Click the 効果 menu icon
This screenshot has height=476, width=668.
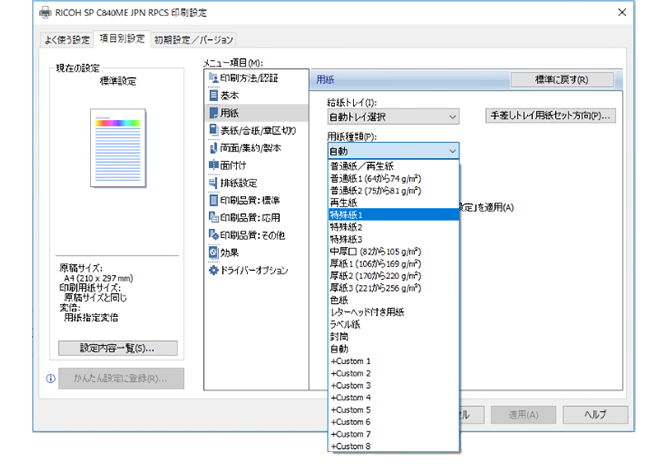pos(213,252)
